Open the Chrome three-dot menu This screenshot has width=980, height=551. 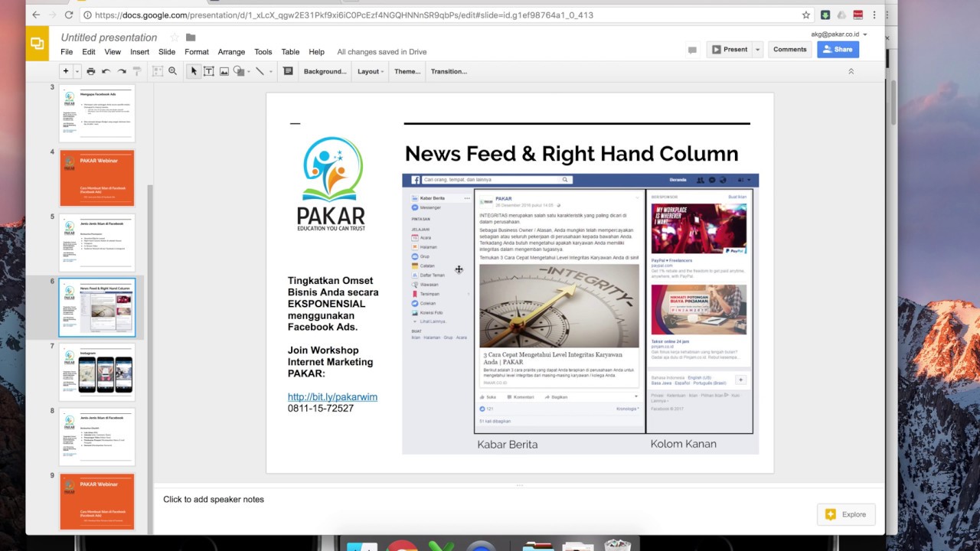pyautogui.click(x=875, y=15)
